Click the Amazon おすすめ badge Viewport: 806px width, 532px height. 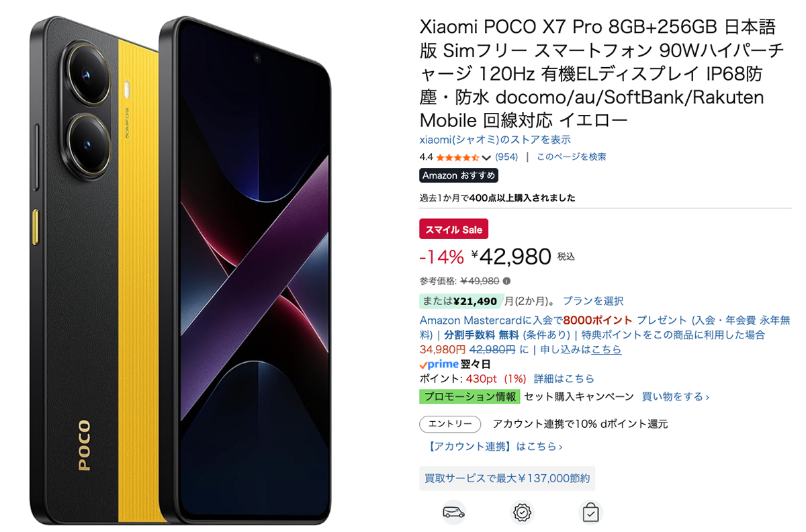coord(459,175)
